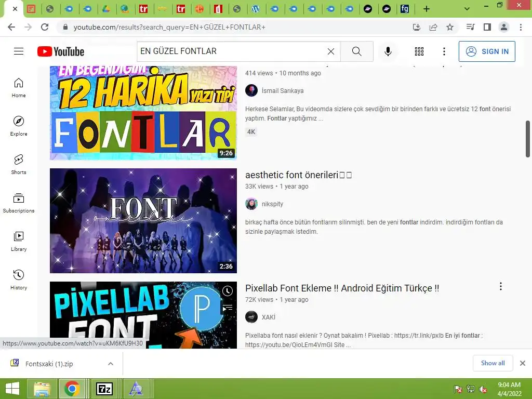Open nikspity channel link

click(272, 204)
